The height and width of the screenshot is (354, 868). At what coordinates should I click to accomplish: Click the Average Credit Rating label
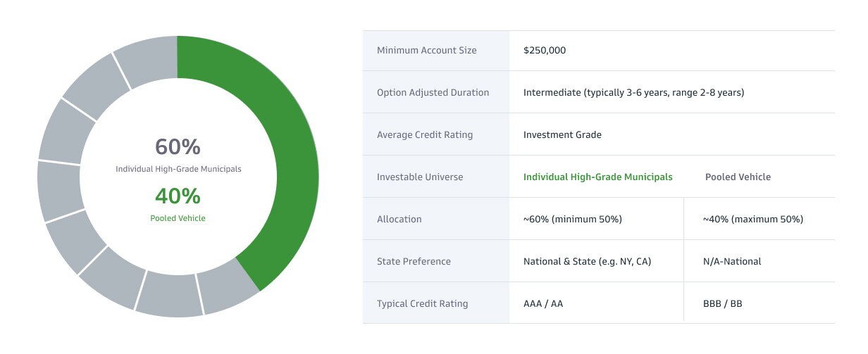(425, 135)
